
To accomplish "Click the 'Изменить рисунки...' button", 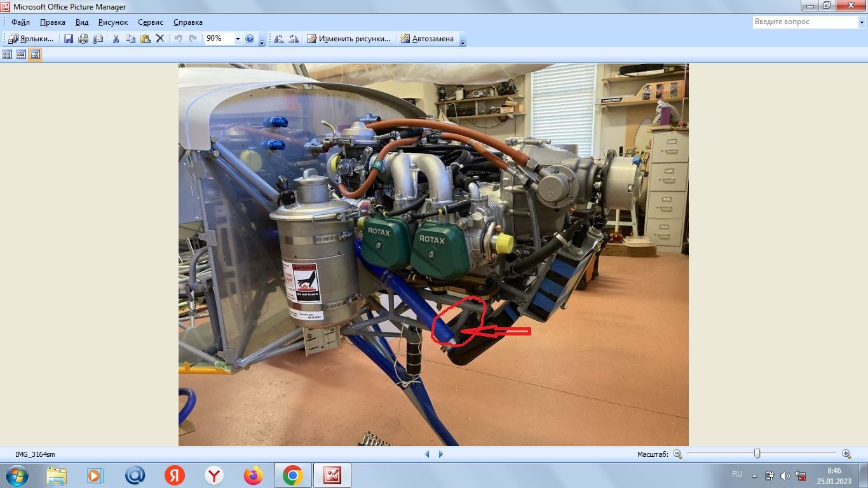I will click(x=349, y=39).
